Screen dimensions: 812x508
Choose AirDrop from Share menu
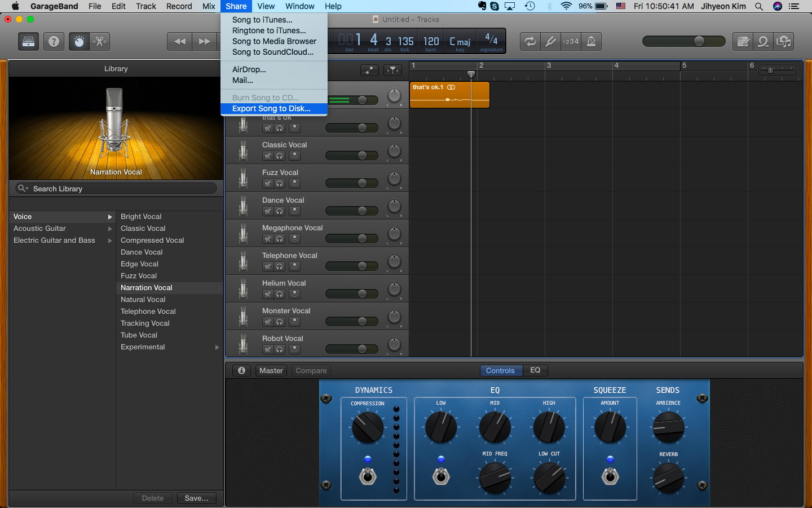pos(274,69)
